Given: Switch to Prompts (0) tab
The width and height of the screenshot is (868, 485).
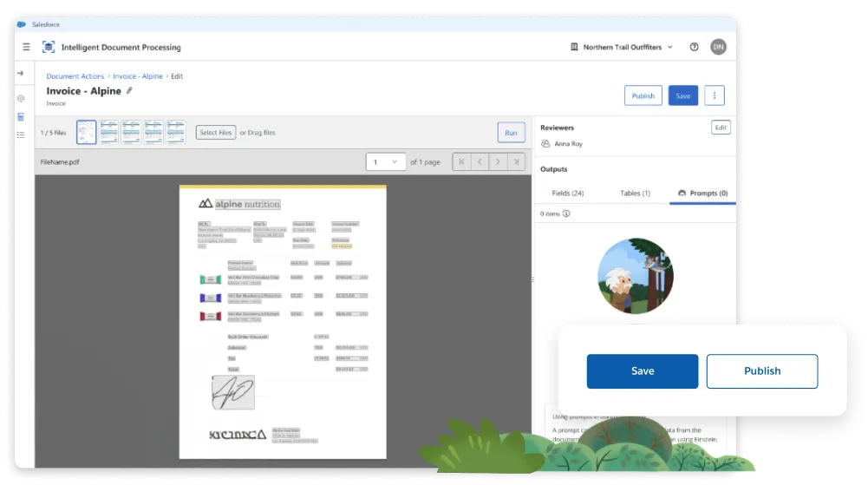Looking at the screenshot, I should coord(703,193).
